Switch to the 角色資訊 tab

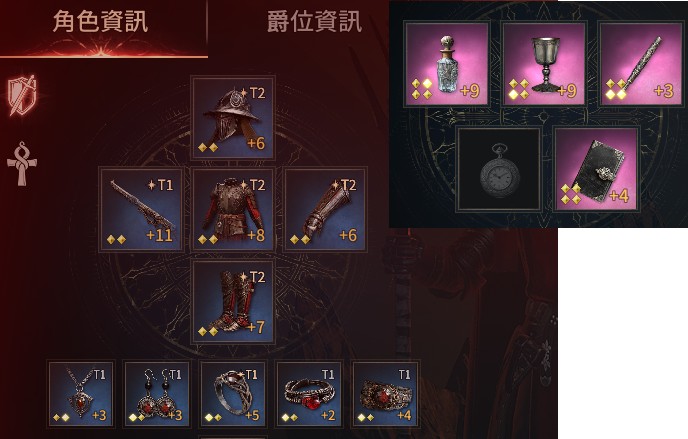[100, 22]
